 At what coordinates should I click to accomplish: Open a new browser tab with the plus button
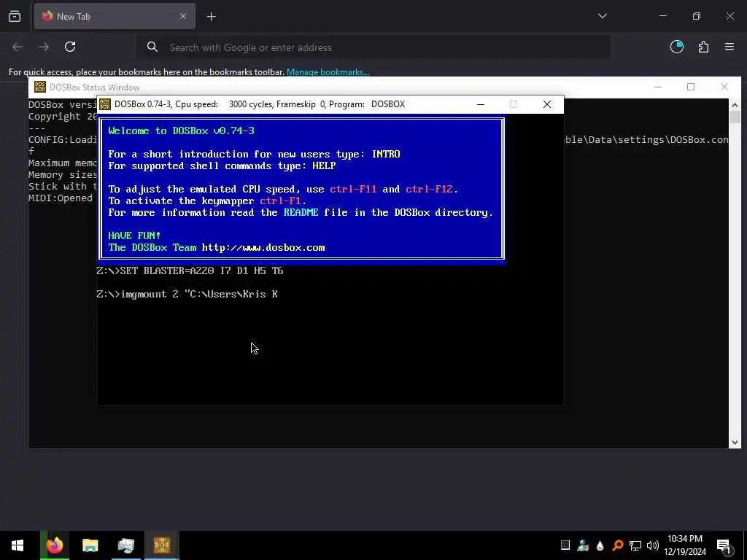coord(212,17)
